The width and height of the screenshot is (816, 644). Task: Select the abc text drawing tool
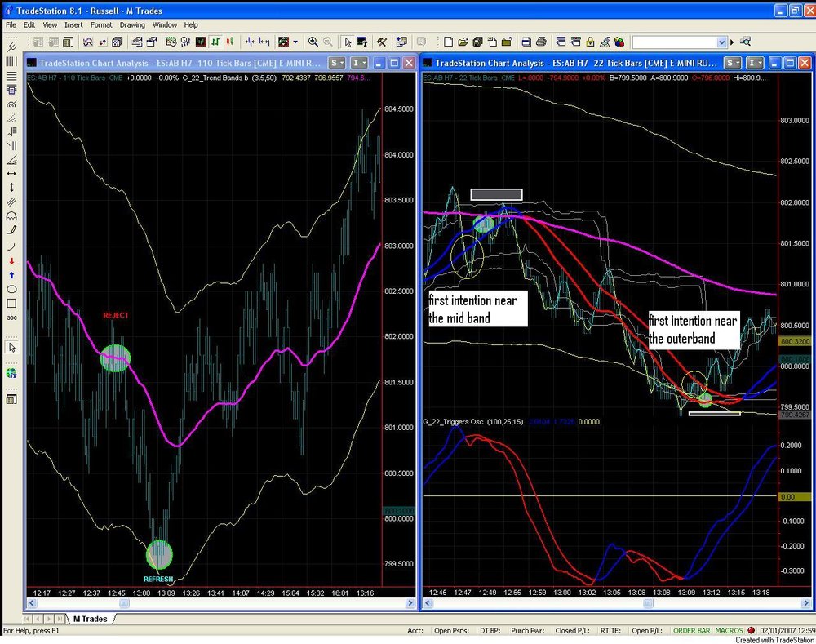pyautogui.click(x=11, y=317)
